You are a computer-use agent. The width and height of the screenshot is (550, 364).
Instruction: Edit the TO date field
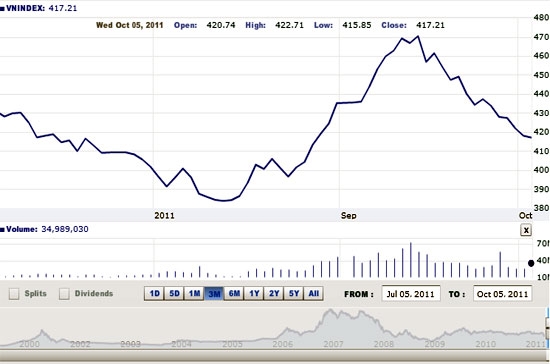pyautogui.click(x=502, y=294)
